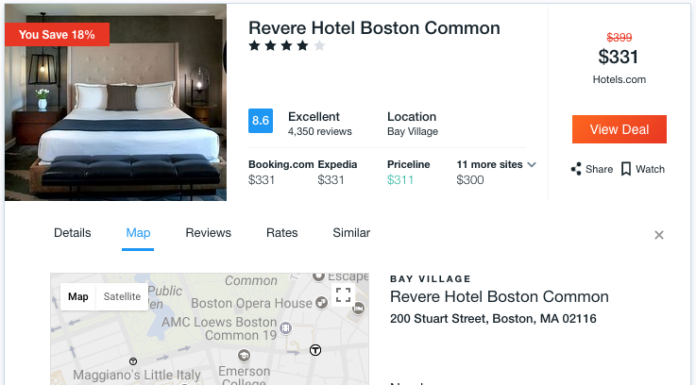
Task: Click the Share icon
Action: coord(576,169)
